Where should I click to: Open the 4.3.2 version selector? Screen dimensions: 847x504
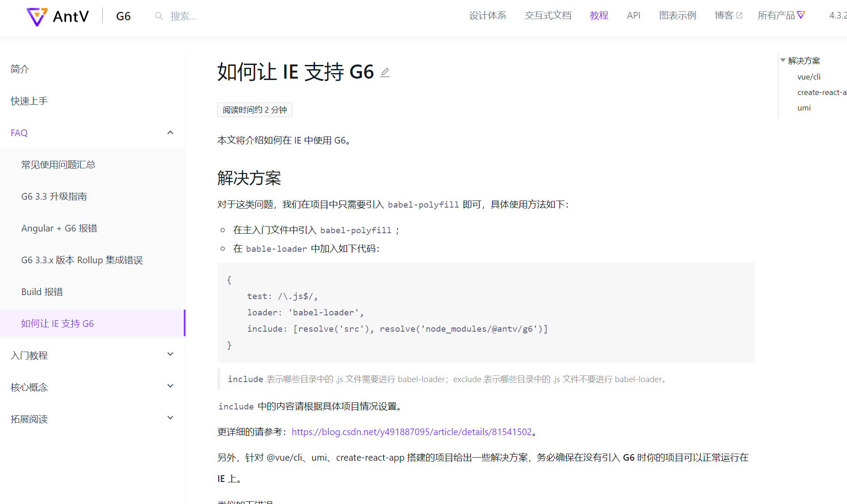point(838,15)
